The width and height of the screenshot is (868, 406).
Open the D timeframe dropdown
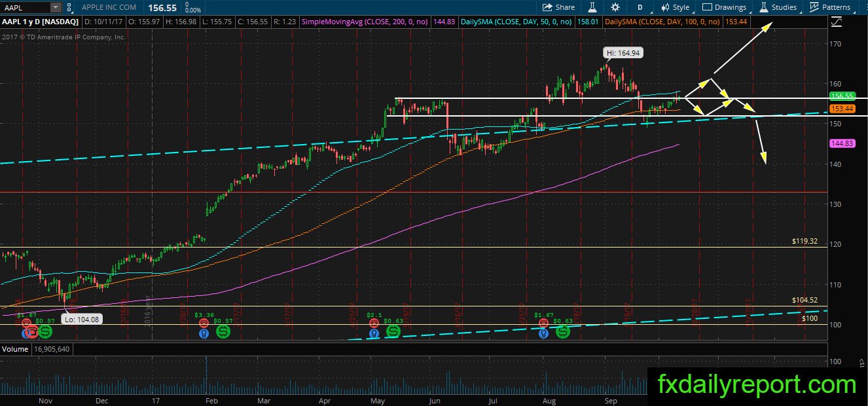click(640, 7)
